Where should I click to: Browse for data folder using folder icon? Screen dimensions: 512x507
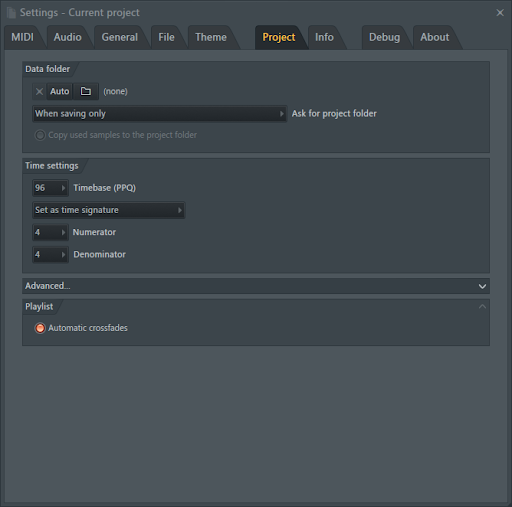pos(86,91)
